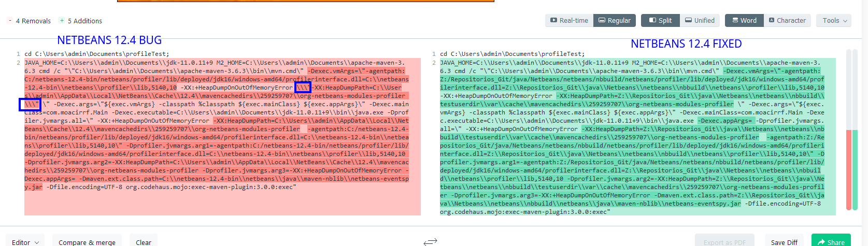Click the green added text block
The height and width of the screenshot is (246, 868).
[x=638, y=137]
